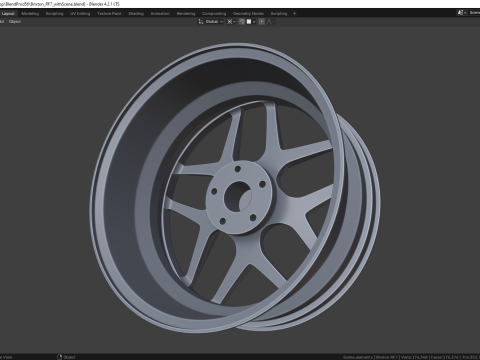Toggle snapping magnet icon
Image resolution: width=480 pixels, height=360 pixels.
242,22
